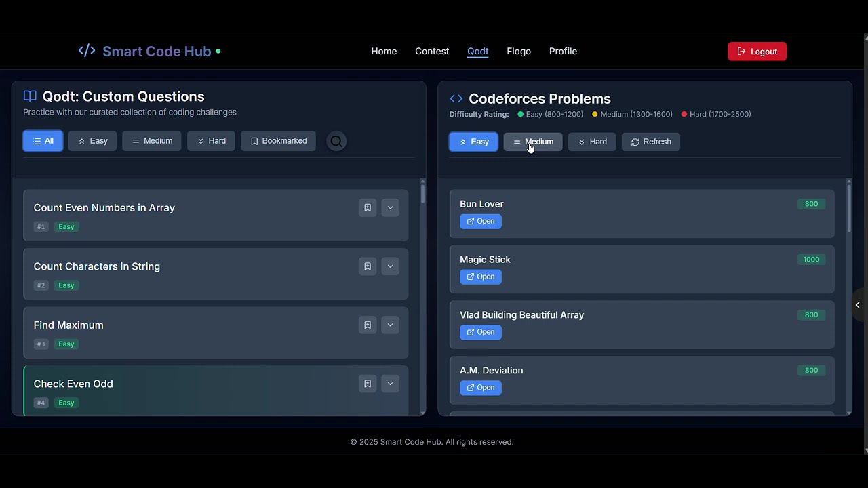Navigate to Flogo
868x488 pixels.
tap(519, 52)
